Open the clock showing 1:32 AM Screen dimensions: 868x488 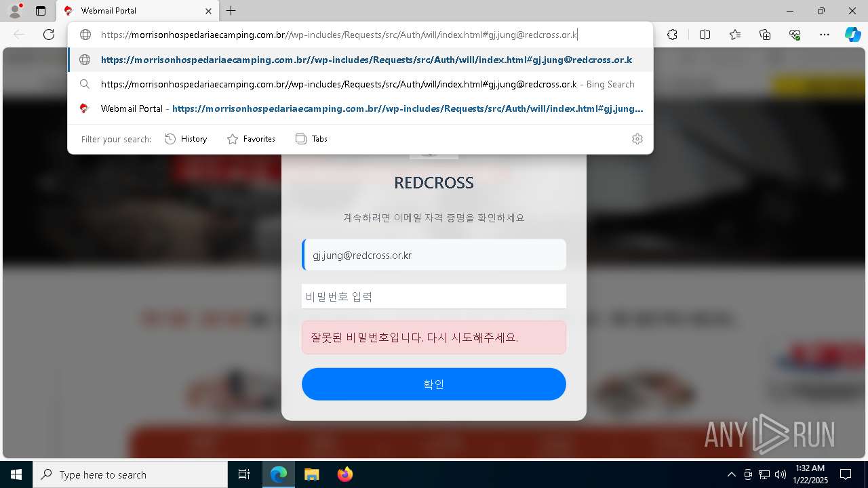coord(810,474)
